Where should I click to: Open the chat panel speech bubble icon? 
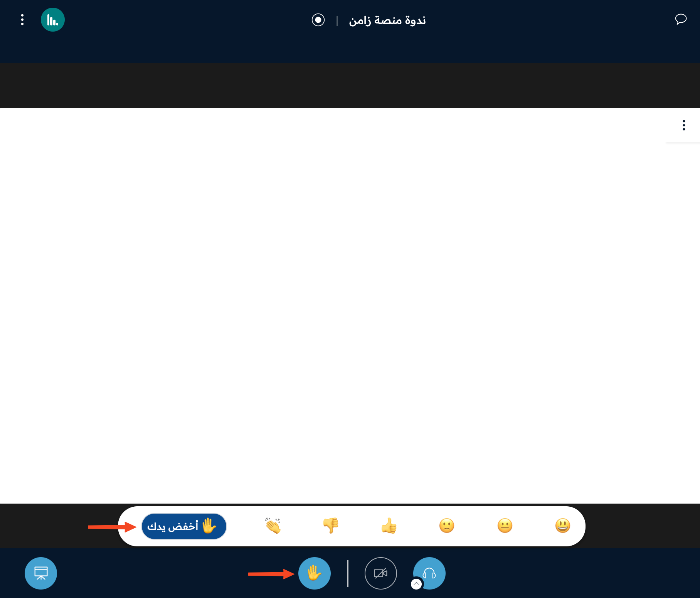[x=681, y=19]
